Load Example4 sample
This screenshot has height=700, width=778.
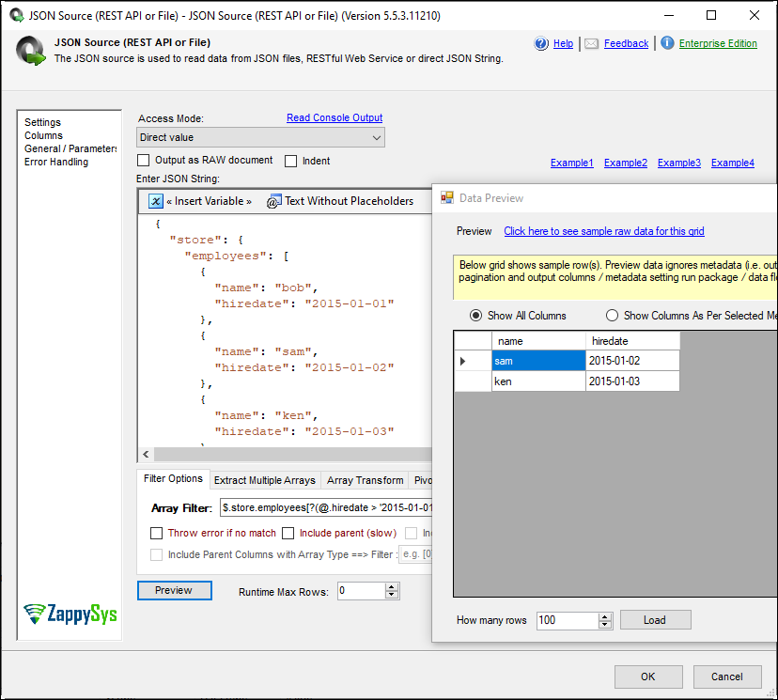coord(732,163)
